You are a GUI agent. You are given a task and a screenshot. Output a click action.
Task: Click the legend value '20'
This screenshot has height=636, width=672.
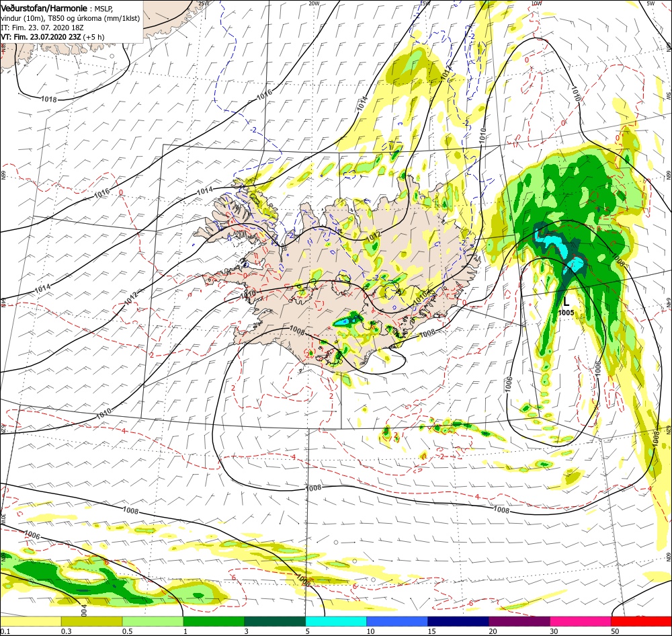[493, 631]
